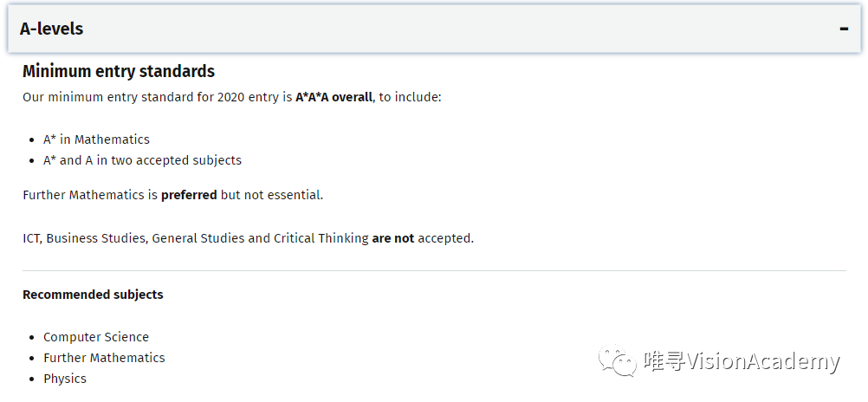Select Further Mathematics in the recommended list
Viewport: 868px width, 402px height.
tap(104, 358)
